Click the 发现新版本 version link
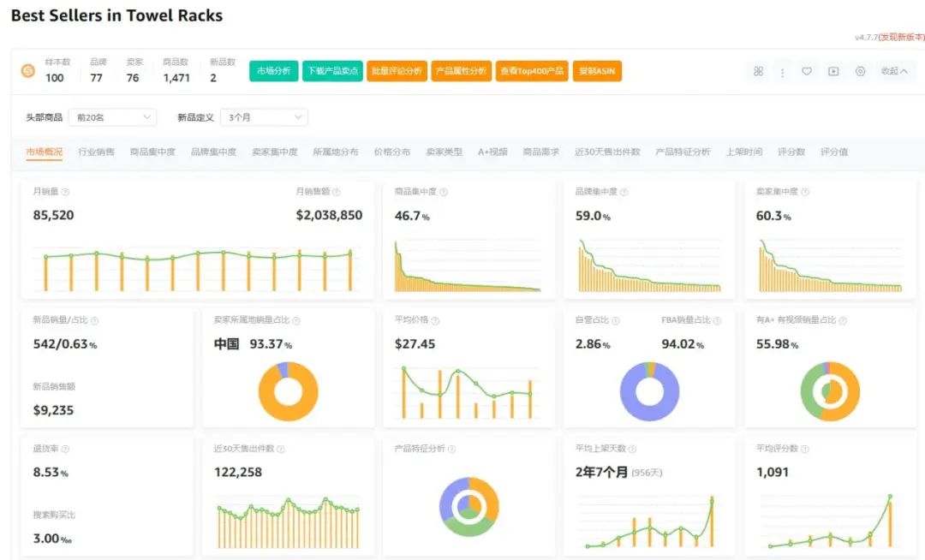This screenshot has width=925, height=560. point(902,37)
